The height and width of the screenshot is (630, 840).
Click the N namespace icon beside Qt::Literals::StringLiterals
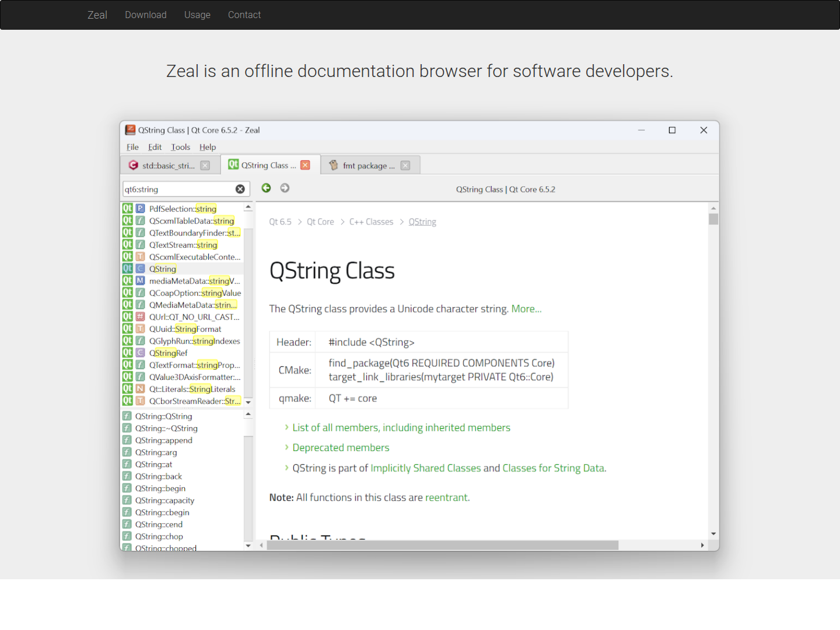[x=140, y=388]
